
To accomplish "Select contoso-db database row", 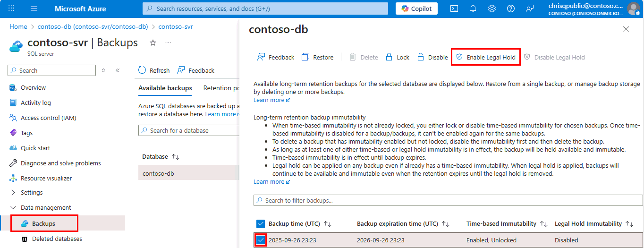I will pos(189,173).
